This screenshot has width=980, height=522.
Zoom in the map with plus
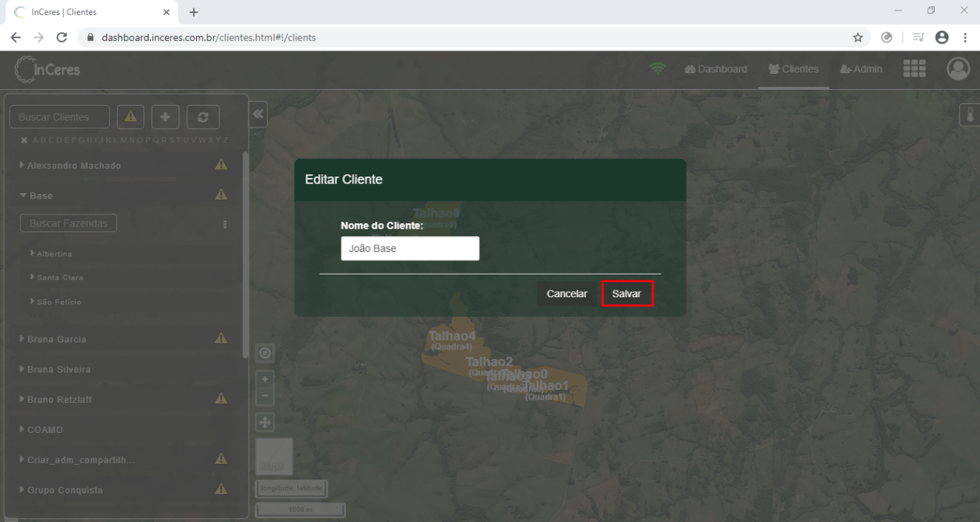point(265,379)
